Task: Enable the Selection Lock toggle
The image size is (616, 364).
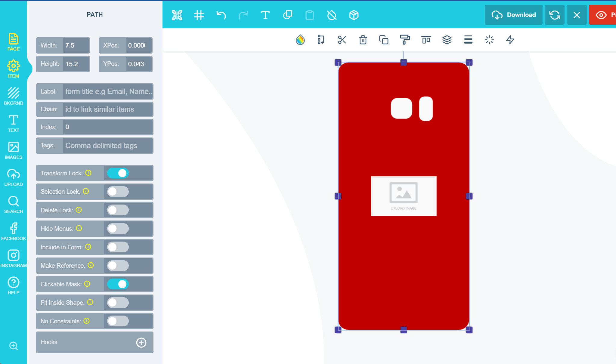Action: pos(118,192)
